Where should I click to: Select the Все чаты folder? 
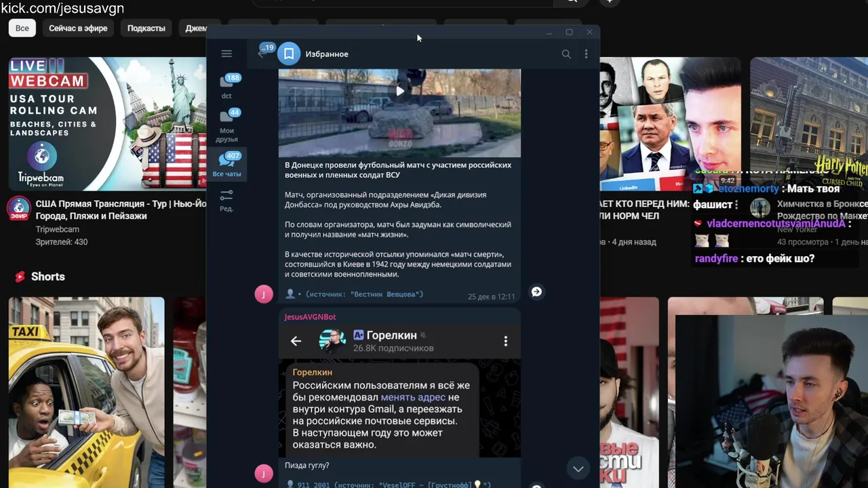(x=226, y=165)
